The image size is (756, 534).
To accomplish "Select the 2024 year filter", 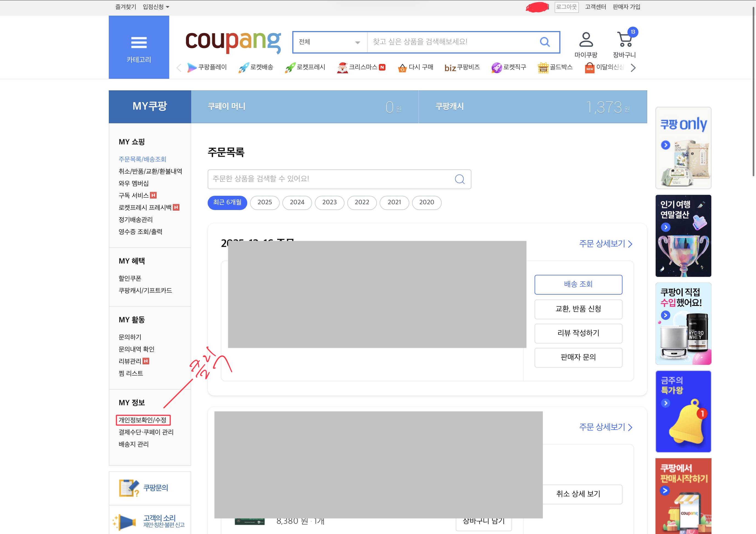I will point(297,202).
